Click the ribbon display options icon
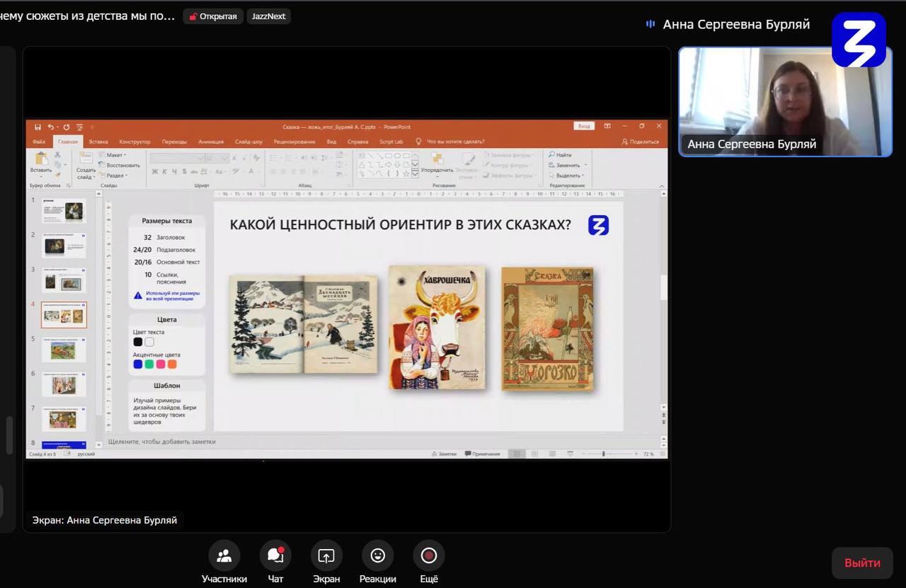The width and height of the screenshot is (906, 588). [607, 126]
